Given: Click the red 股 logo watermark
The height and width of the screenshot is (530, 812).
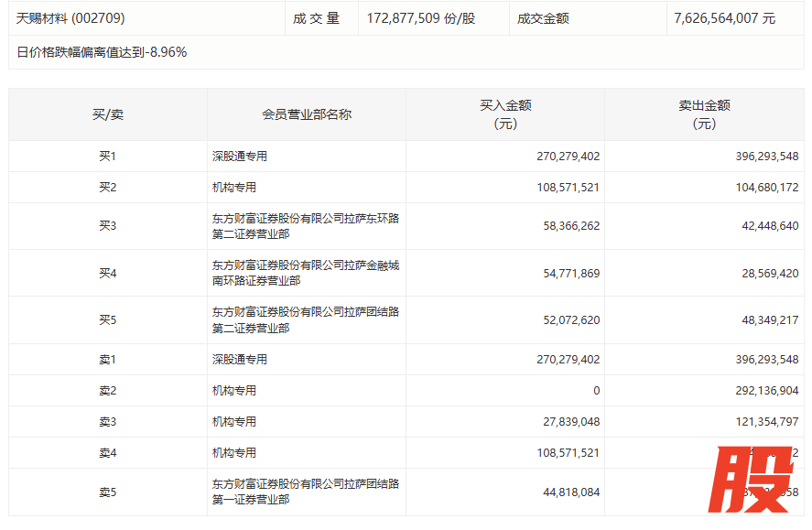Looking at the screenshot, I should pyautogui.click(x=754, y=482).
